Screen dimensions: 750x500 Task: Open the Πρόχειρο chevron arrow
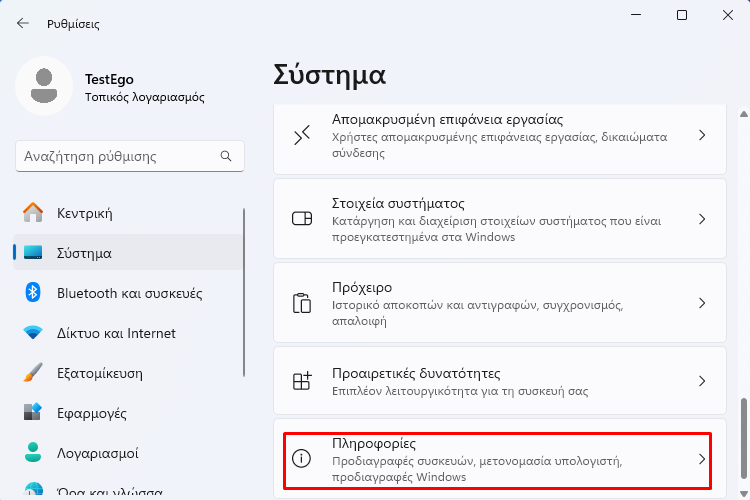[x=702, y=303]
